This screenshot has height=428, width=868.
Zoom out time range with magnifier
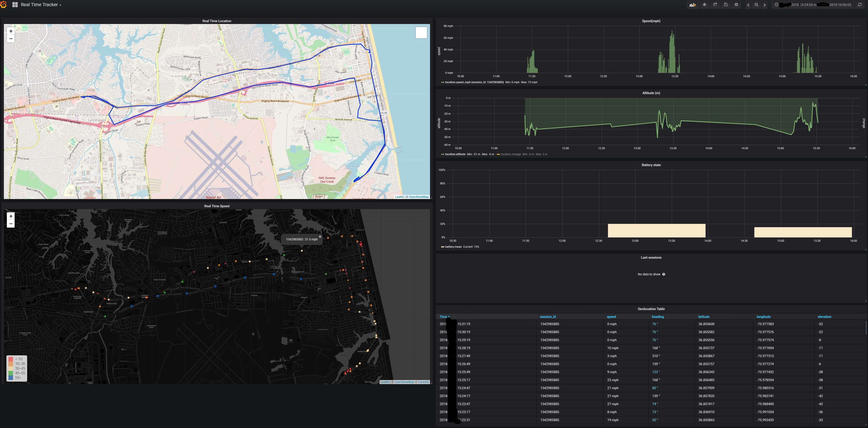coord(756,5)
